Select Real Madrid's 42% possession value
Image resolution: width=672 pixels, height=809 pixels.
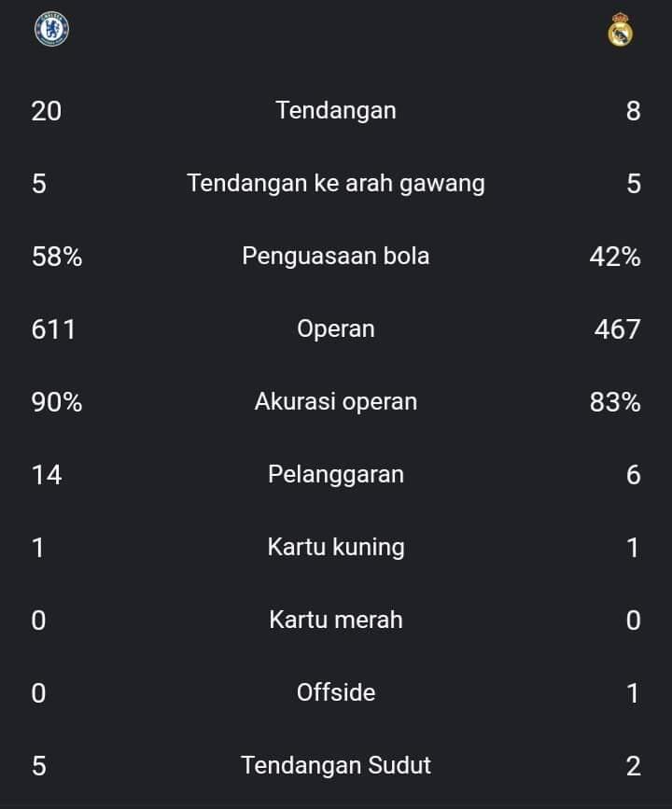click(x=615, y=257)
